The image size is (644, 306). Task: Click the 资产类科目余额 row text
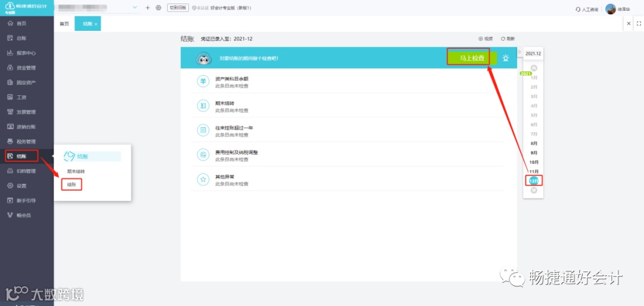(231, 79)
